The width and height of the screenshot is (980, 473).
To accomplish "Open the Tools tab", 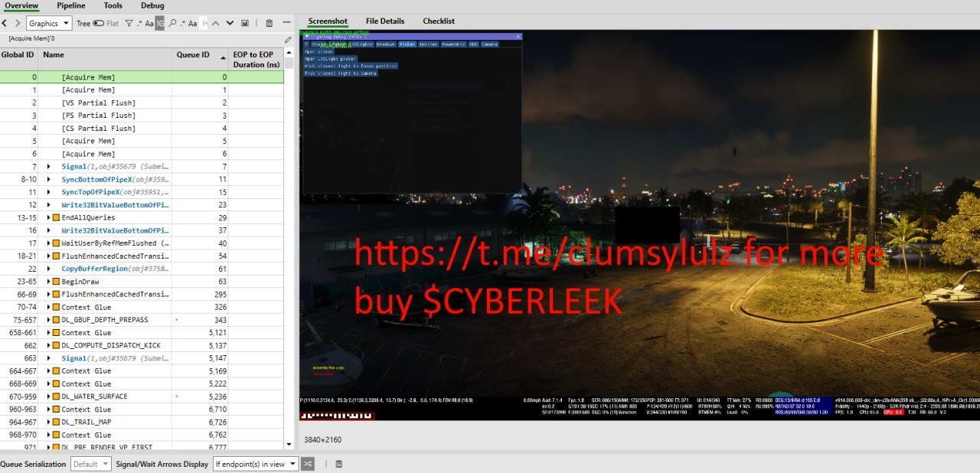I will 113,5.
